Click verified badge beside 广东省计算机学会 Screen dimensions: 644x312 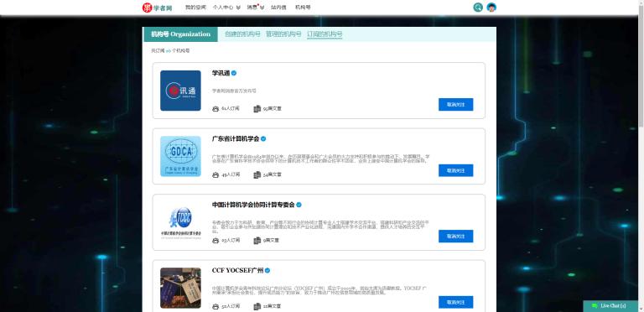point(263,138)
